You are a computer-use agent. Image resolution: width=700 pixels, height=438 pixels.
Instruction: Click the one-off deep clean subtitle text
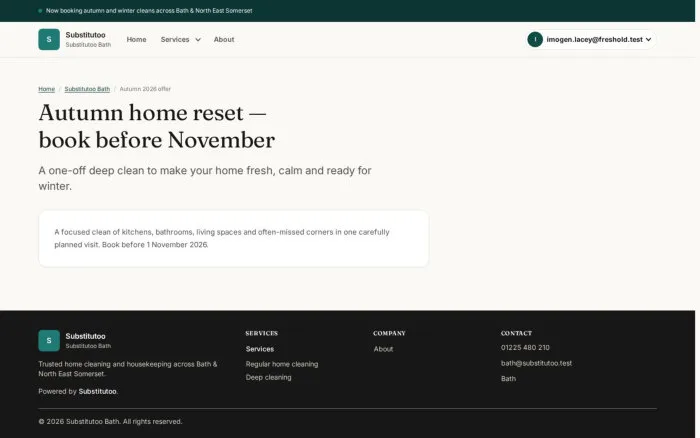(205, 178)
